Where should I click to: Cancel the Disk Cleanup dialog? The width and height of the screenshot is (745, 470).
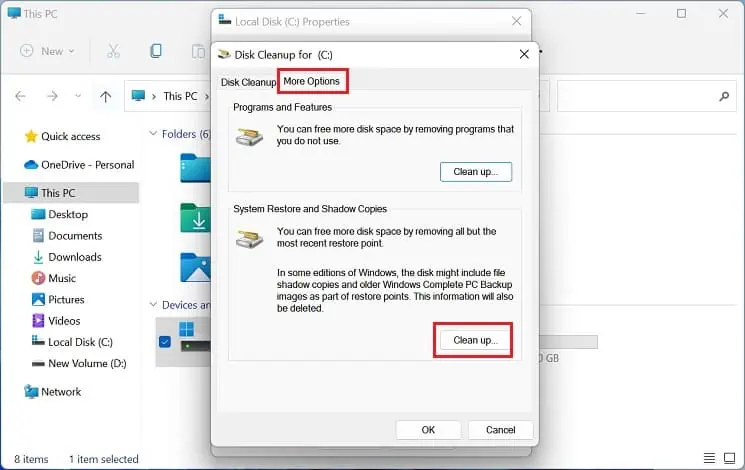tap(500, 430)
